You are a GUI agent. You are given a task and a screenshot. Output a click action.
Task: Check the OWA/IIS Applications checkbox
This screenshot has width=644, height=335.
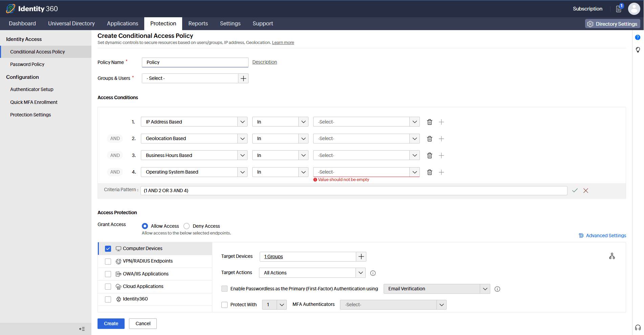coord(108,274)
